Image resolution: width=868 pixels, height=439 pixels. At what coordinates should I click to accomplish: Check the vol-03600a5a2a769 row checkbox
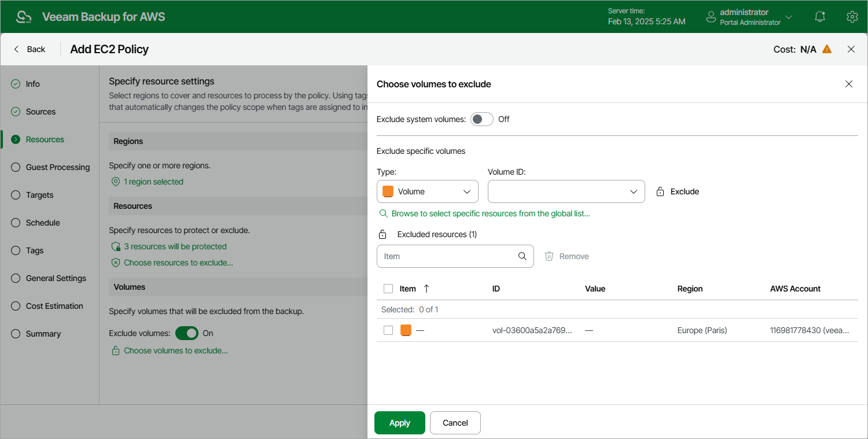[x=388, y=330]
